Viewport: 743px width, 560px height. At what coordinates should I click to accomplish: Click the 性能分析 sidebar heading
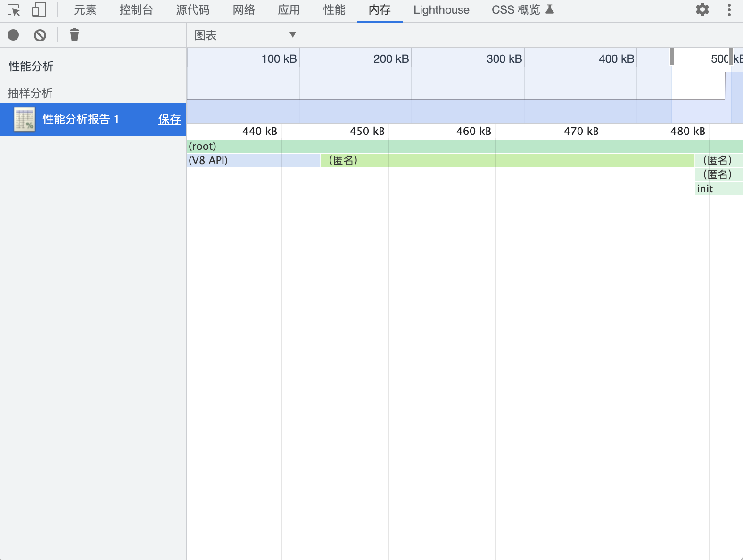pos(31,66)
